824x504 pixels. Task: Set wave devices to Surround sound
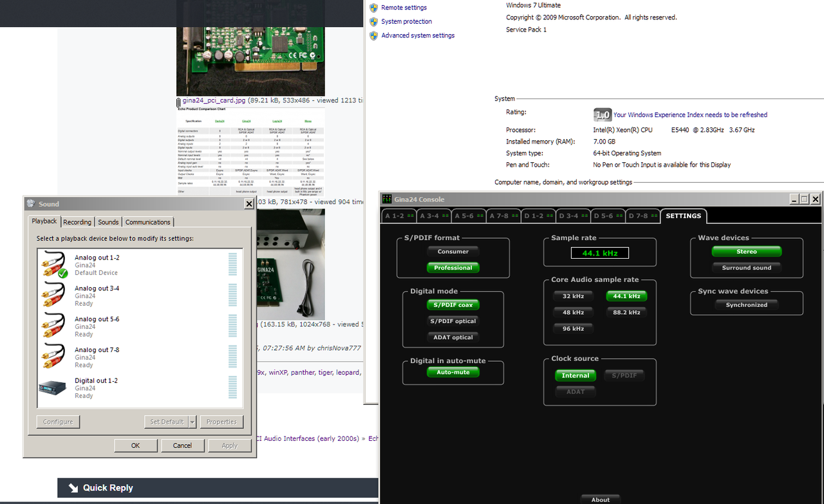(747, 268)
